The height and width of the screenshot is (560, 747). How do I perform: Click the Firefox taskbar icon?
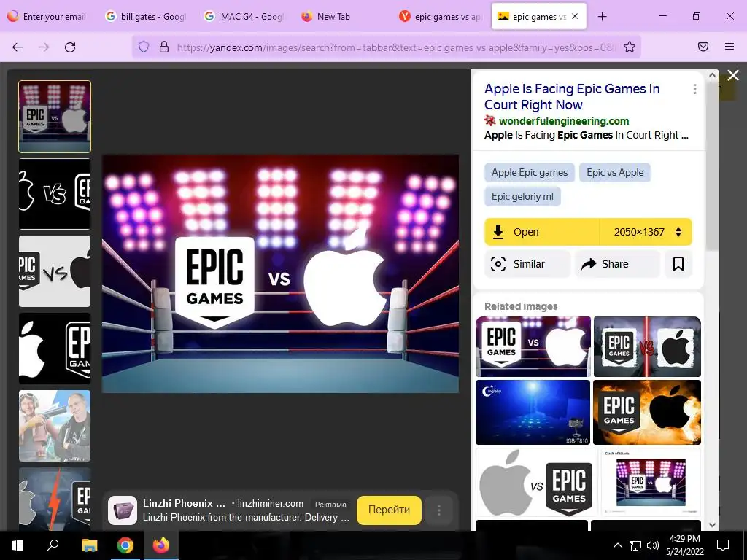161,545
